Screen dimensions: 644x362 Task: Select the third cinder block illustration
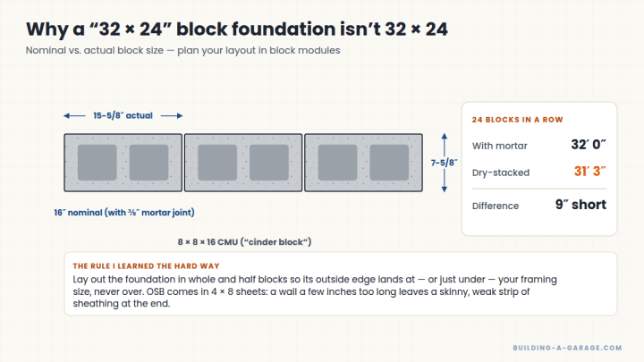pyautogui.click(x=363, y=163)
